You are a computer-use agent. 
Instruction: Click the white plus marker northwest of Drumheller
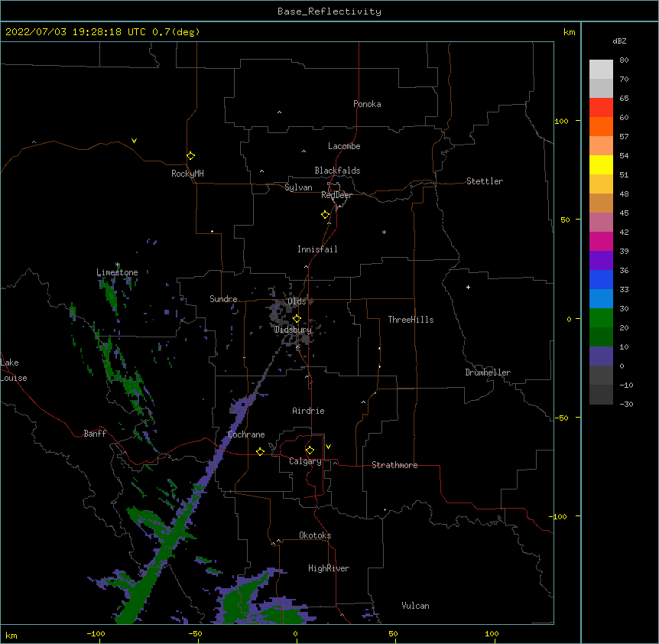pyautogui.click(x=468, y=287)
